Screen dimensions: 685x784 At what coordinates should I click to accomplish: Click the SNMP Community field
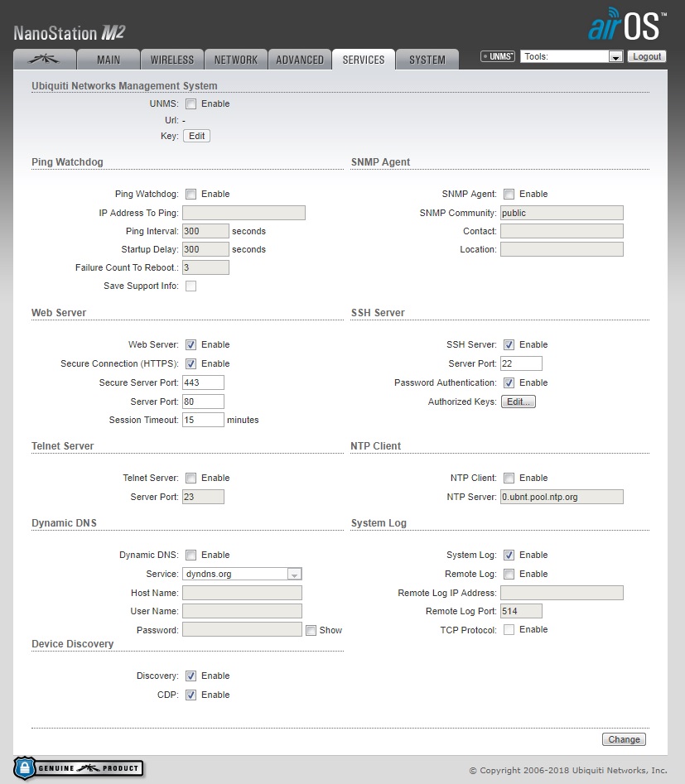(562, 213)
